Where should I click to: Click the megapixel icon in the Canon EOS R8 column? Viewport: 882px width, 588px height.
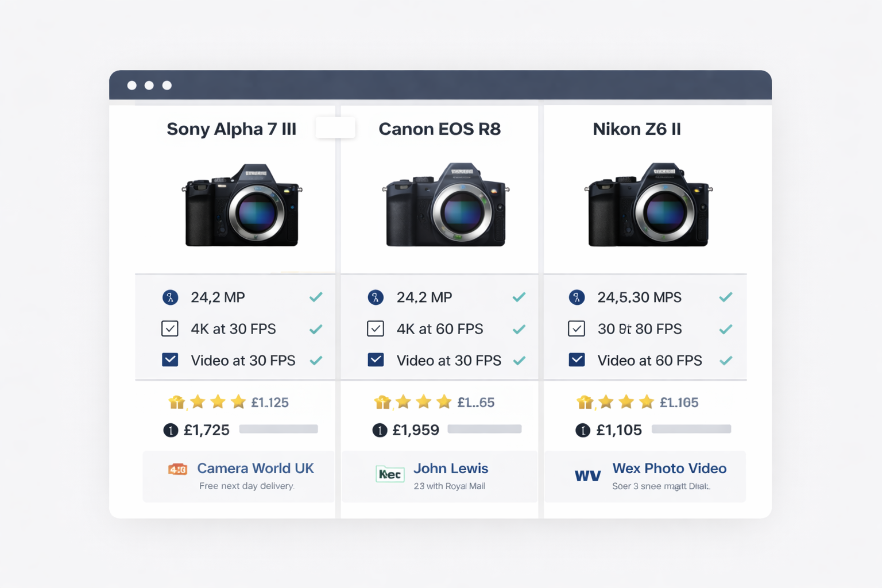point(376,297)
